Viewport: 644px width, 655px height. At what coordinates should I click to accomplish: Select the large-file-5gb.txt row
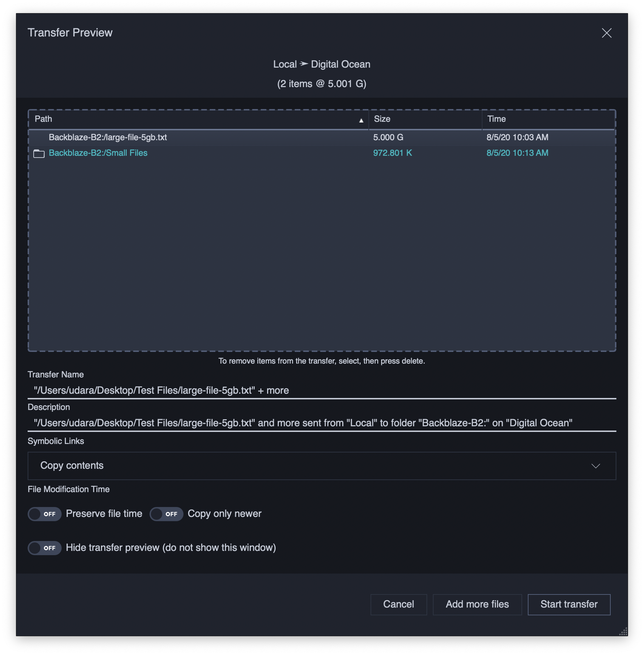point(322,137)
